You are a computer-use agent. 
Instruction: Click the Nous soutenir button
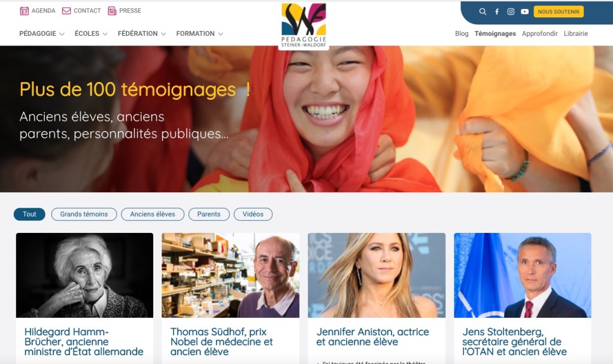coord(559,12)
